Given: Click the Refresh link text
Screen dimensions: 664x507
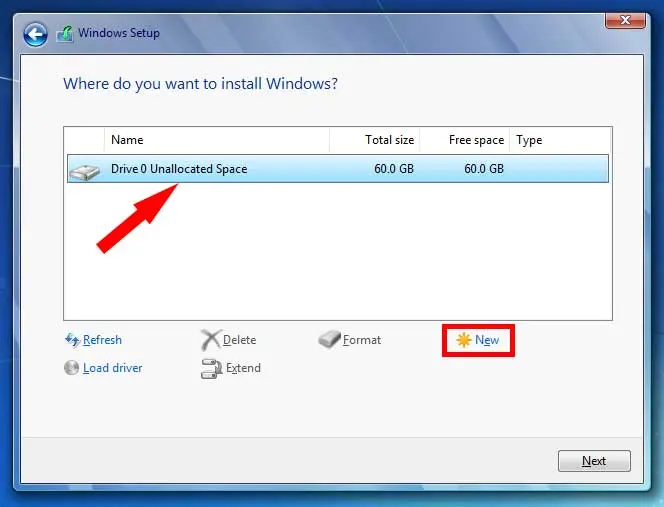Looking at the screenshot, I should (x=102, y=340).
